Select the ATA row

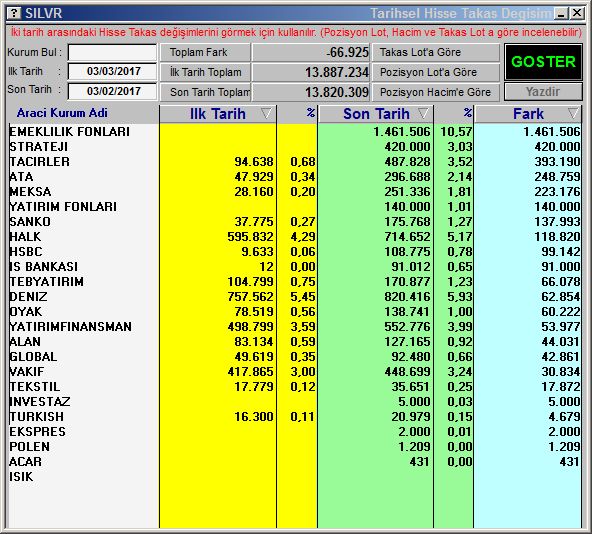click(x=294, y=176)
